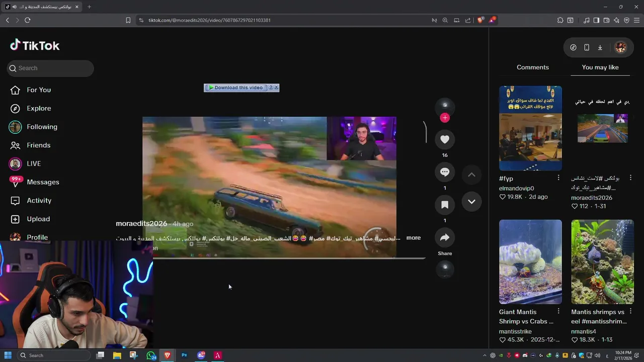Mute the tab via speaker icon
644x362 pixels.
click(x=14, y=7)
